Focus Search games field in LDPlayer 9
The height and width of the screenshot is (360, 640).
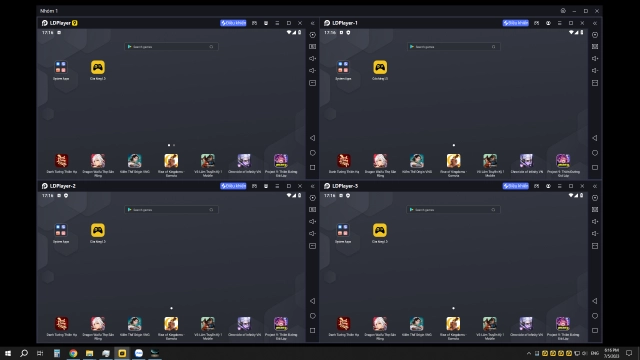(171, 47)
